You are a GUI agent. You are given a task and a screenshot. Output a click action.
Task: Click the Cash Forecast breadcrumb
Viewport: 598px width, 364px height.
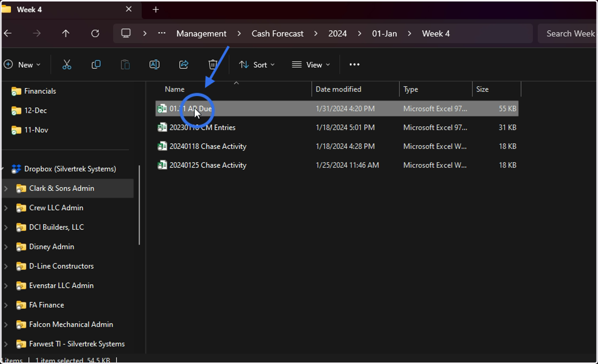click(278, 33)
